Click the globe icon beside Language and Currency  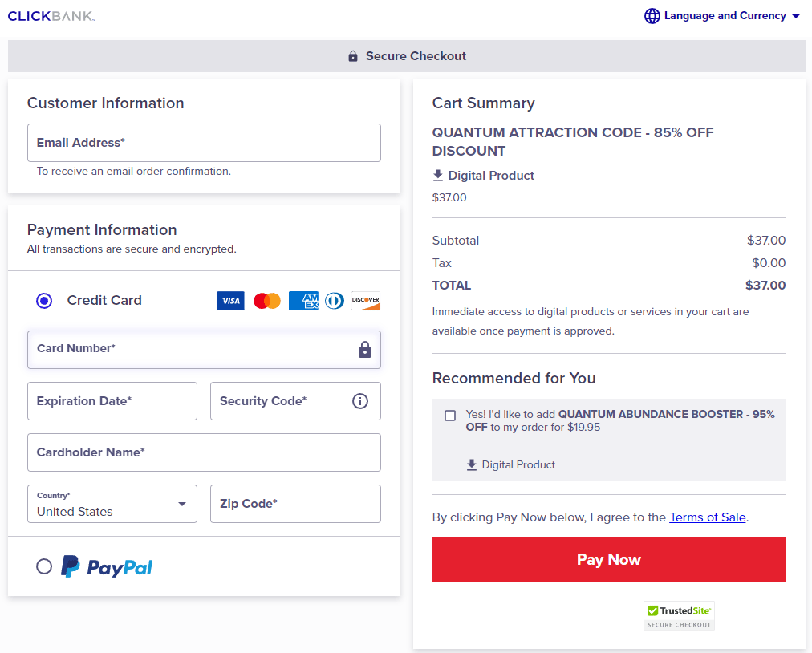(652, 16)
